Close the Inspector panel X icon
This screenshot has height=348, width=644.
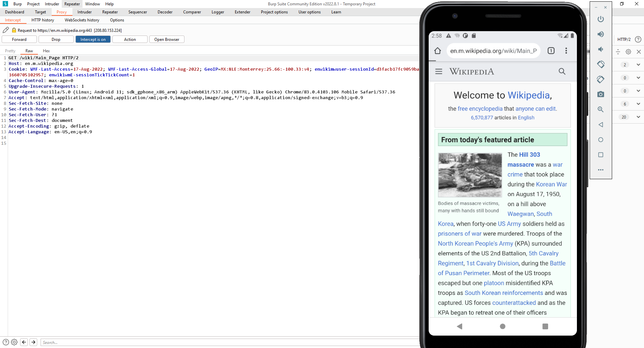639,52
